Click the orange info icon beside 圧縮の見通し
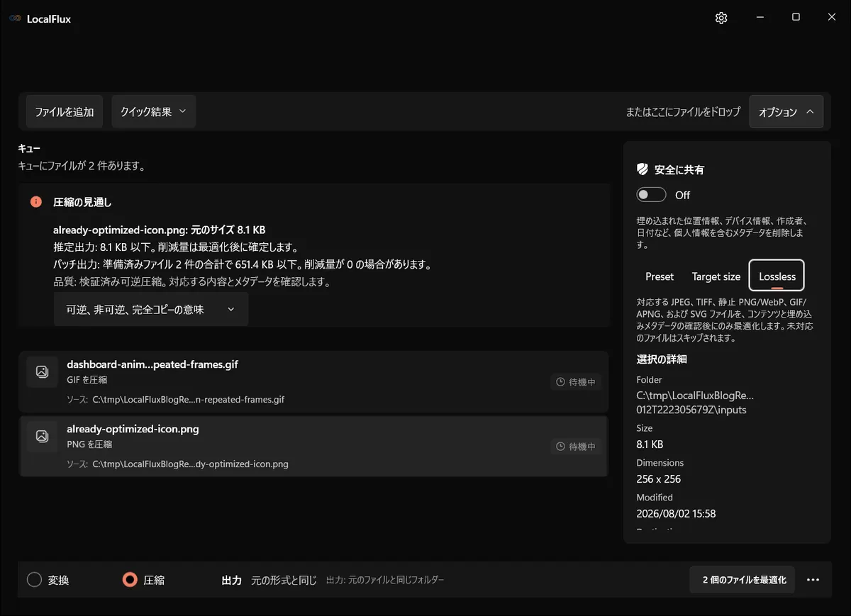This screenshot has width=851, height=616. point(36,201)
